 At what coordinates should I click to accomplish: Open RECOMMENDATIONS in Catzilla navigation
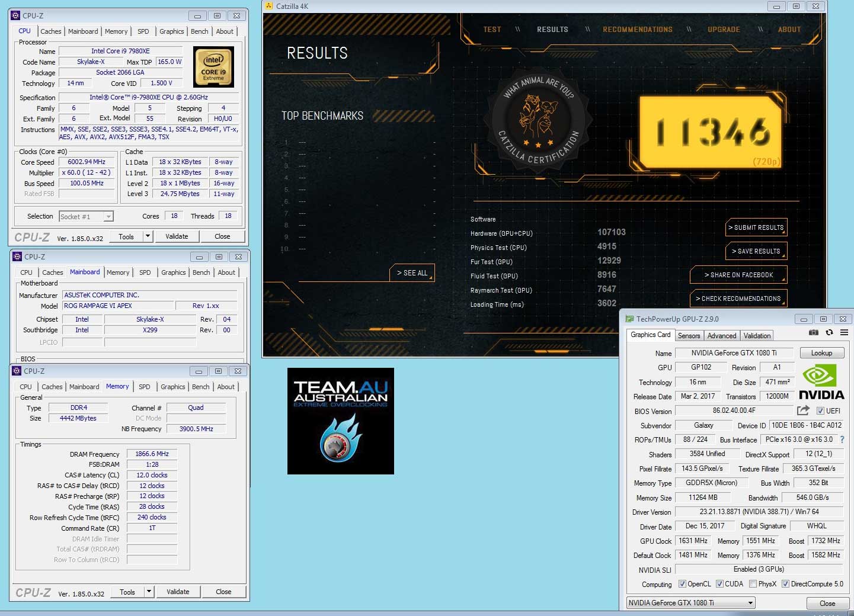point(638,30)
